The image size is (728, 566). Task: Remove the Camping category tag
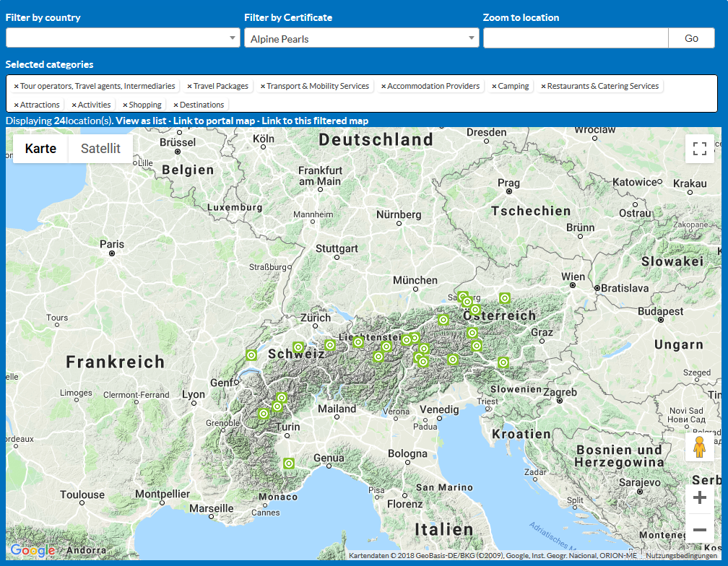[x=494, y=87]
